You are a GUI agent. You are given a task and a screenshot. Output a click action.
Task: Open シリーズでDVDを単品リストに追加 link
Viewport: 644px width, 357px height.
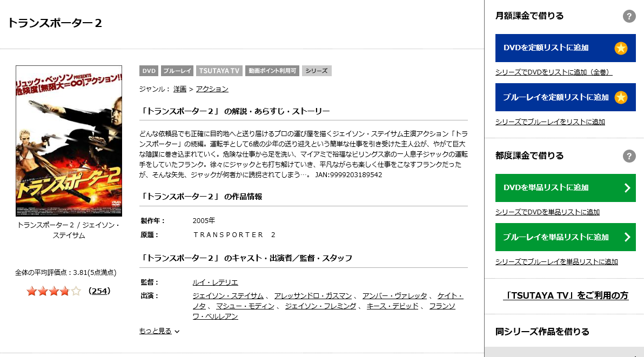pos(547,212)
